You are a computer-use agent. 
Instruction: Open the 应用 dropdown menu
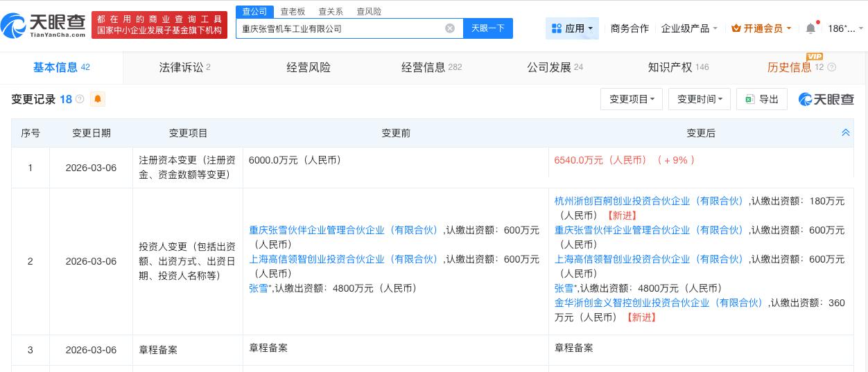coord(572,28)
